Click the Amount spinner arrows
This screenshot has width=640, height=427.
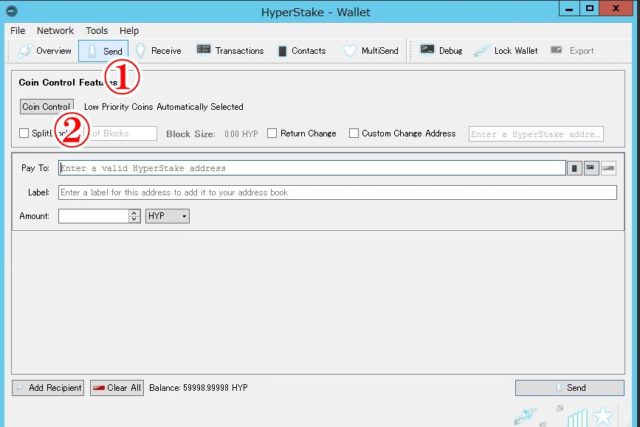pyautogui.click(x=134, y=216)
